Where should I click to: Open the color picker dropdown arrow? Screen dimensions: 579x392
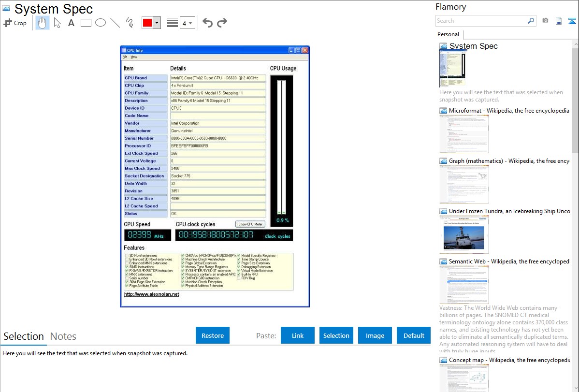coord(157,23)
